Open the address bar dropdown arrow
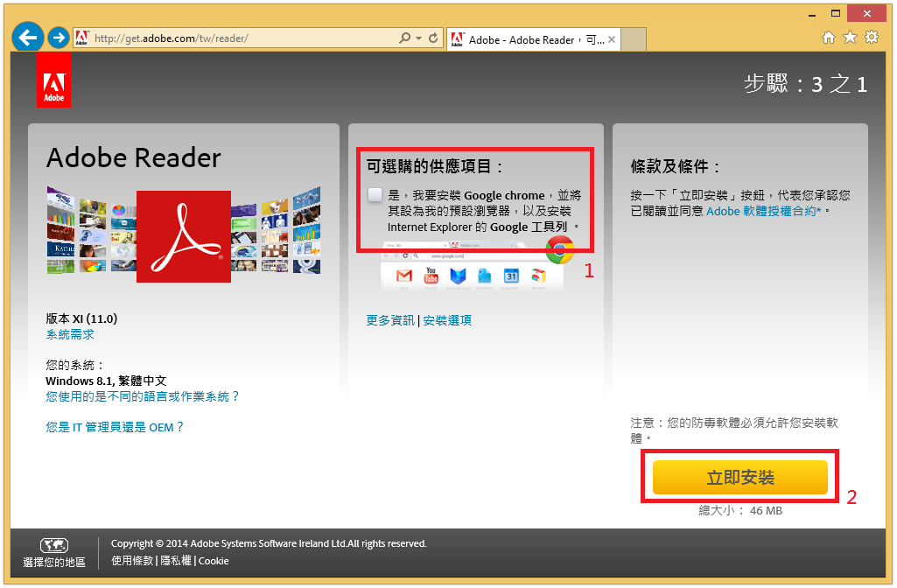Image resolution: width=897 pixels, height=588 pixels. pyautogui.click(x=419, y=38)
